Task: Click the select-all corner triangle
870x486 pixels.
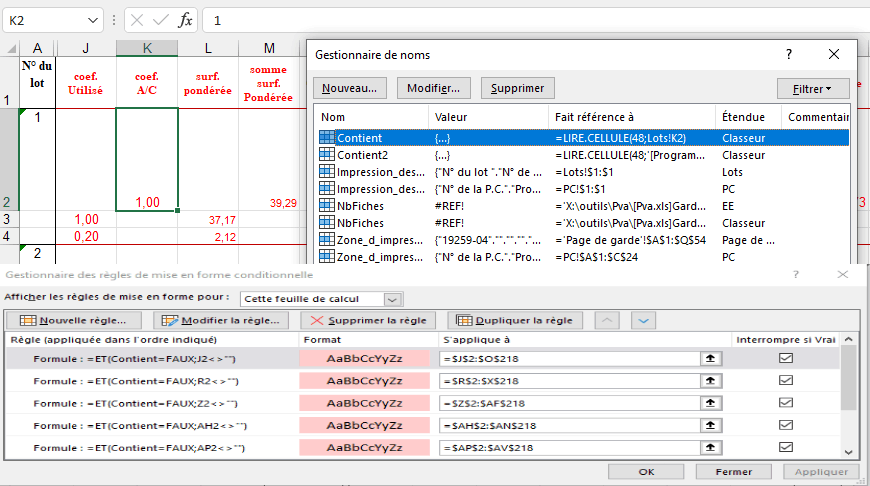Action: 11,49
